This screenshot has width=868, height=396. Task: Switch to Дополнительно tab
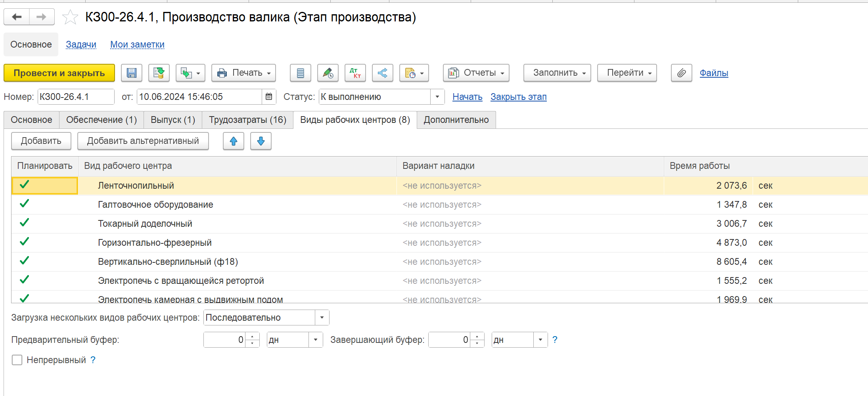tap(456, 120)
